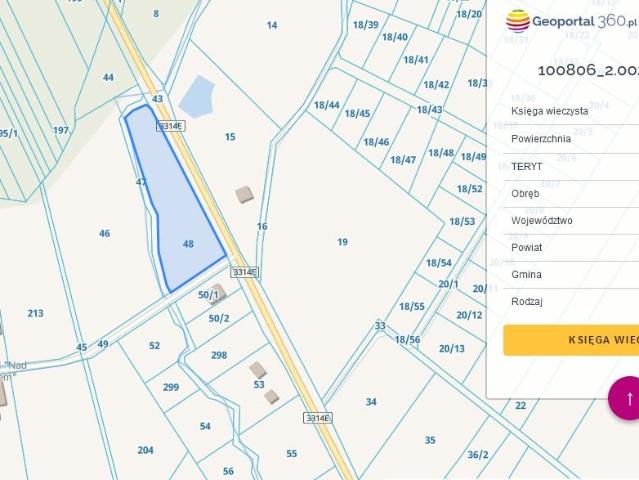Click parcel label 44

click(x=108, y=77)
